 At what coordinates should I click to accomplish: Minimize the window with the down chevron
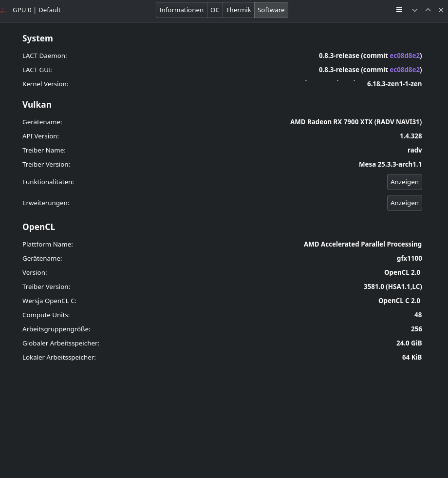415,10
